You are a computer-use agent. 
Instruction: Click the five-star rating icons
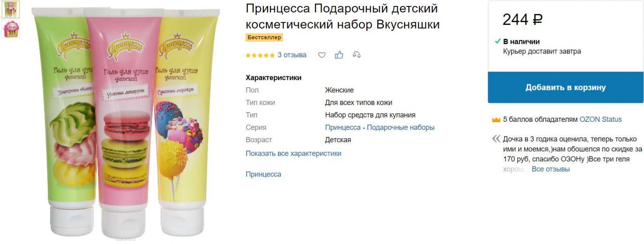pyautogui.click(x=260, y=55)
